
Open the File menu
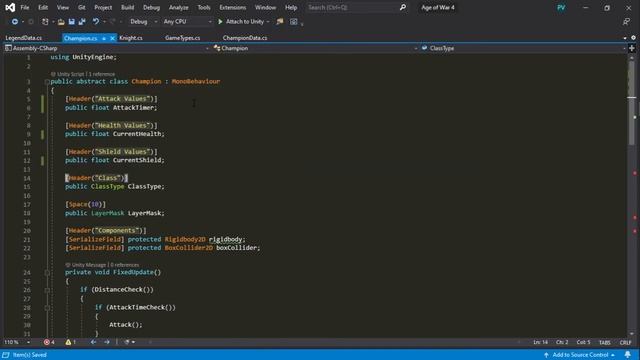(24, 7)
